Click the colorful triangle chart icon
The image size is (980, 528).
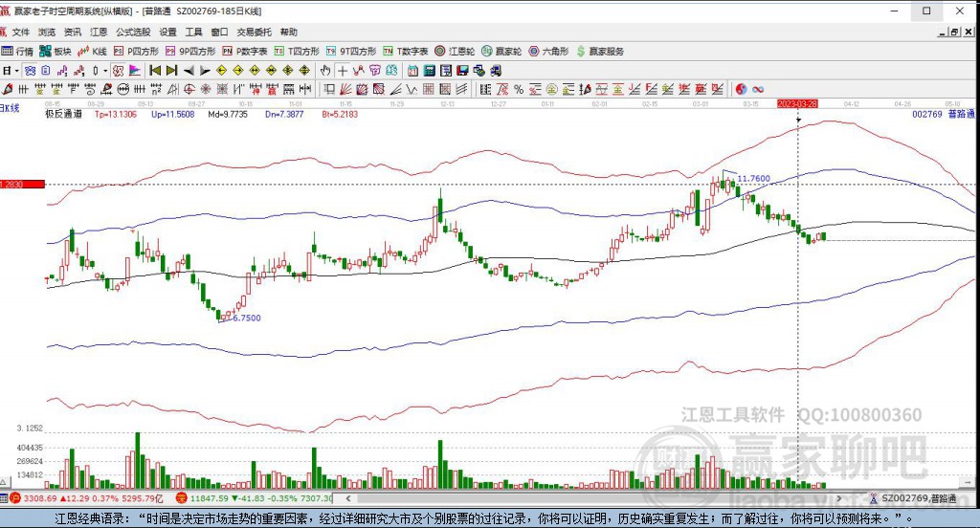point(134,71)
